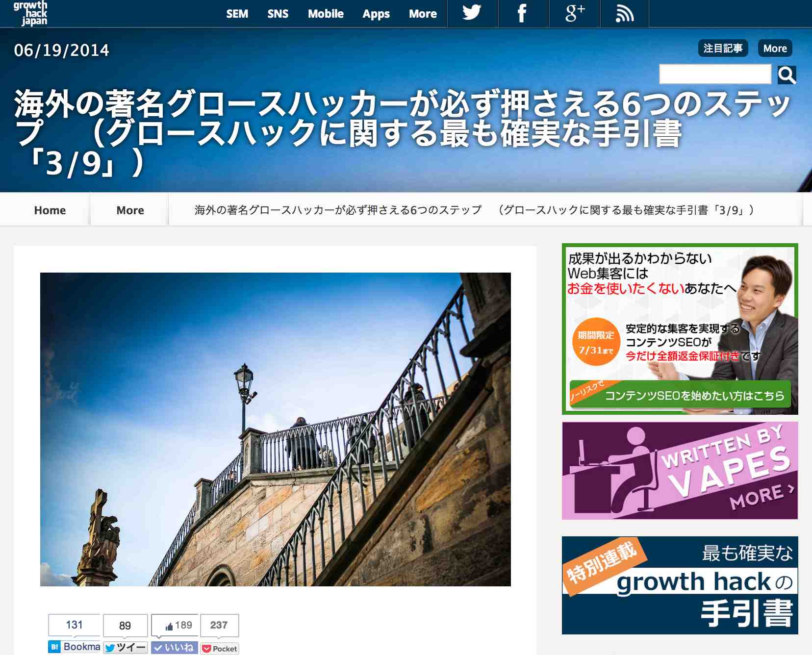Open the Written by VAPES banner
The height and width of the screenshot is (655, 812).
[x=680, y=470]
